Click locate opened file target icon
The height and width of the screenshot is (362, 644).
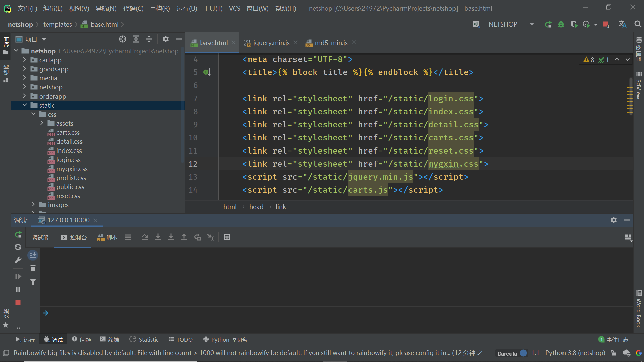tap(123, 39)
